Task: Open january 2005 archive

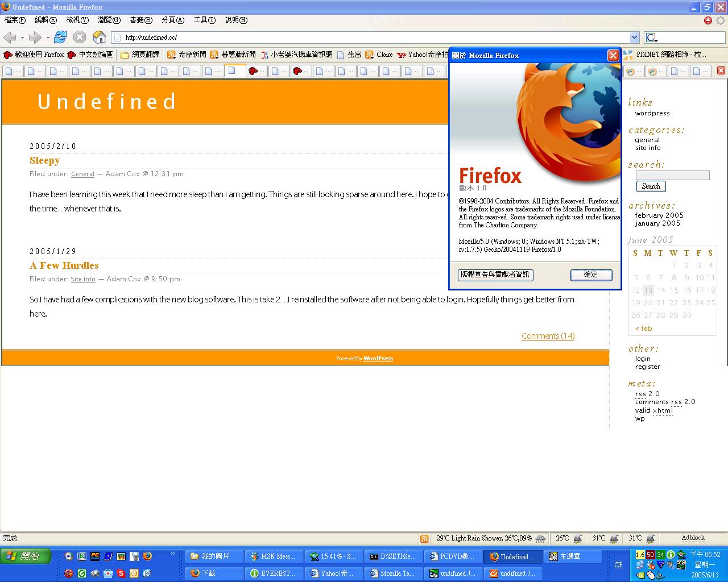Action: [657, 223]
